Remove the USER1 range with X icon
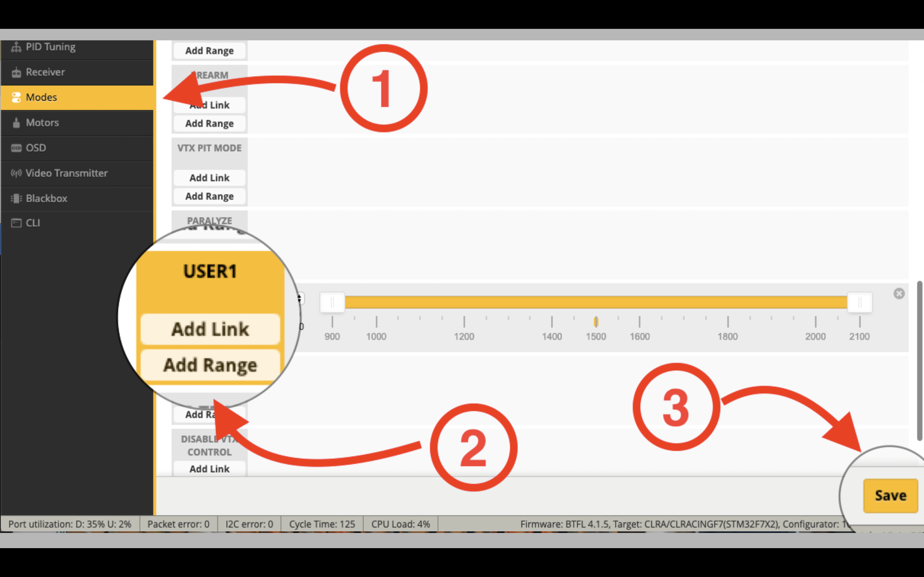Image resolution: width=924 pixels, height=577 pixels. [x=899, y=293]
